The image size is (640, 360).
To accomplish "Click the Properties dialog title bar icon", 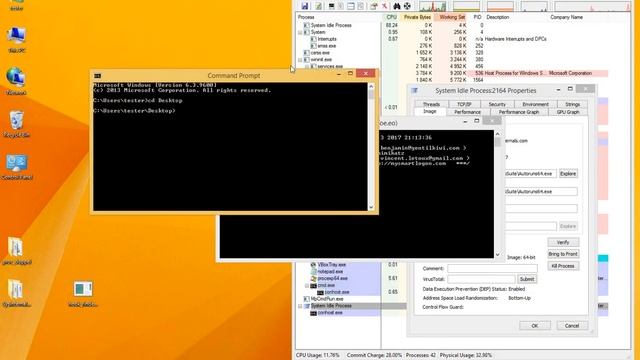I will [x=414, y=91].
